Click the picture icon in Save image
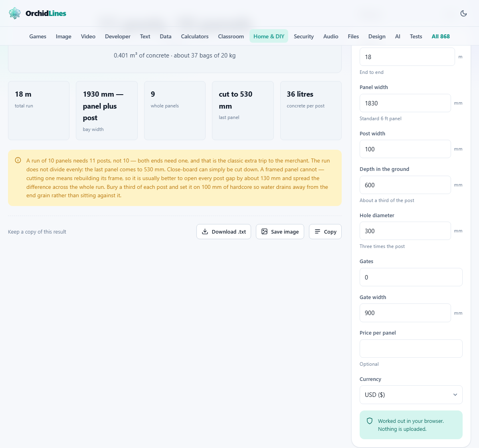The image size is (479, 448). 264,232
